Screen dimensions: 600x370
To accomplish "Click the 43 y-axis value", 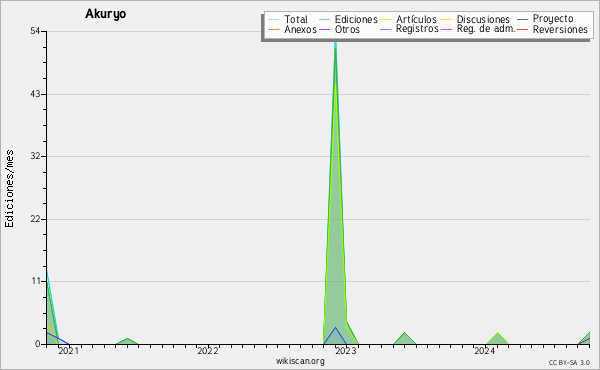I will [x=35, y=94].
